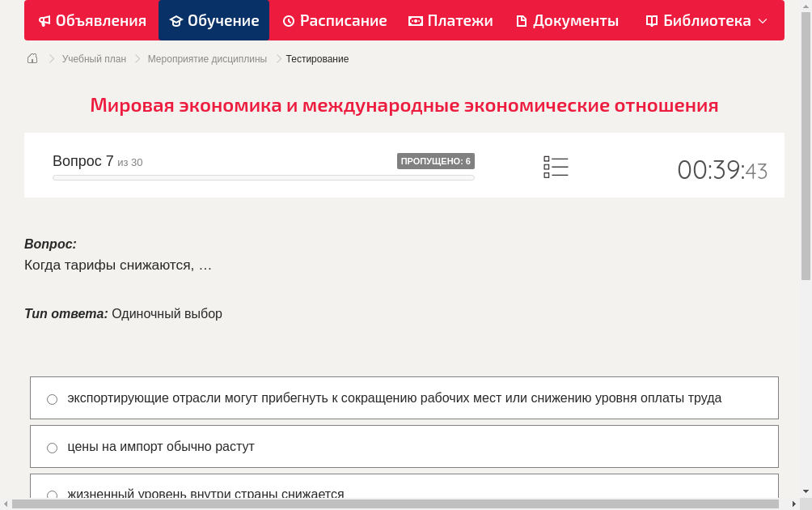Open the Документы section
Screen dimensions: 812x510
click(x=567, y=20)
